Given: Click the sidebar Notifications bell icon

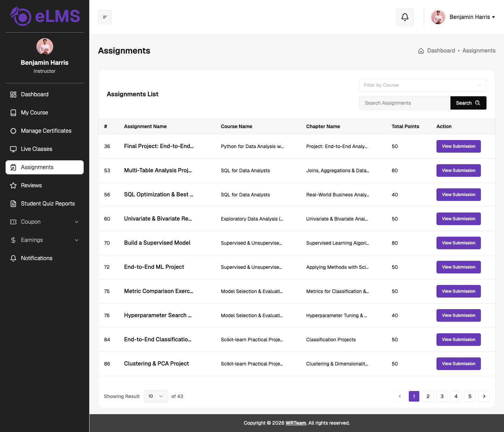Looking at the screenshot, I should point(13,258).
